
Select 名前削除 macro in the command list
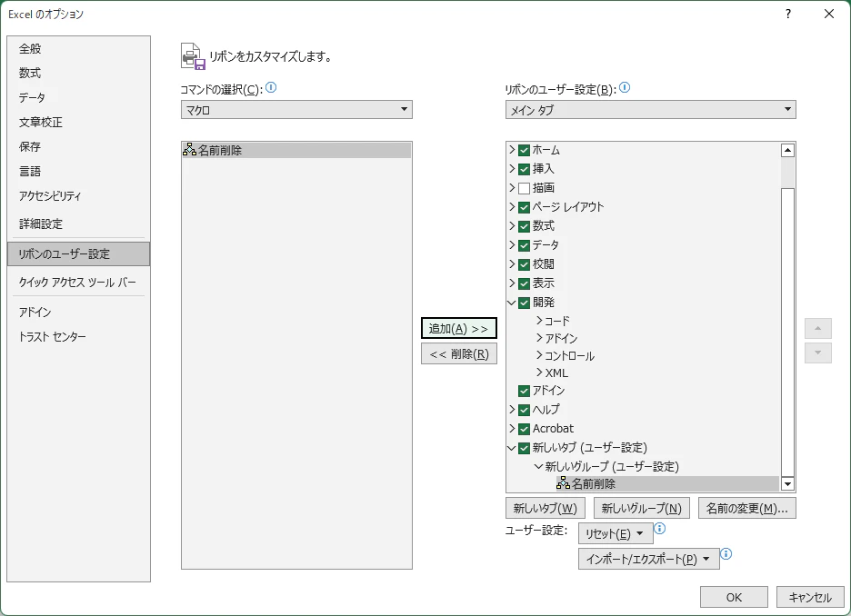[296, 150]
